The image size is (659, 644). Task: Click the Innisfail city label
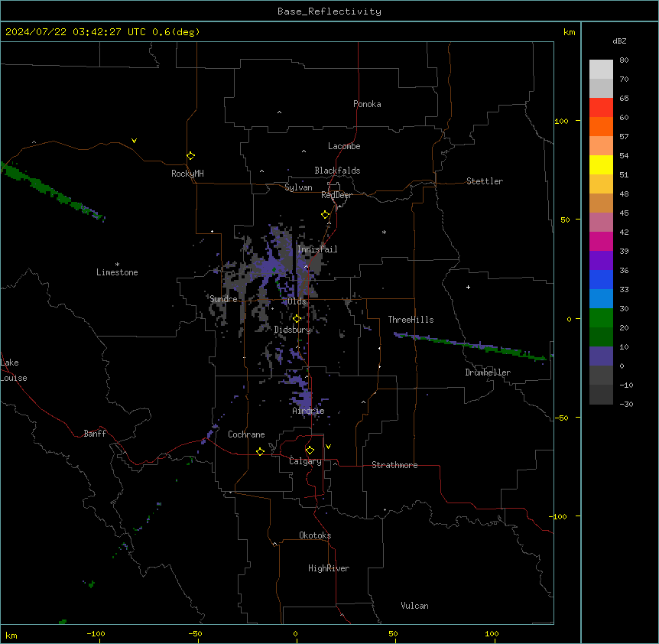click(x=317, y=249)
